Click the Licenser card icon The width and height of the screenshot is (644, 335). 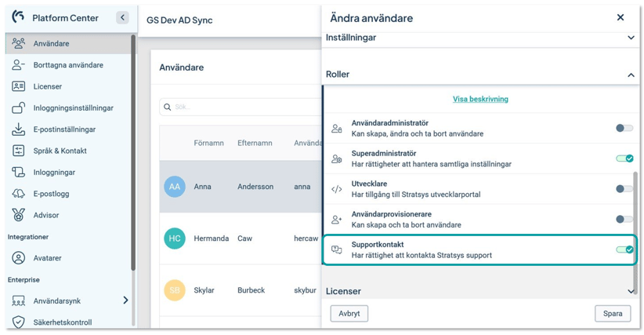[18, 86]
